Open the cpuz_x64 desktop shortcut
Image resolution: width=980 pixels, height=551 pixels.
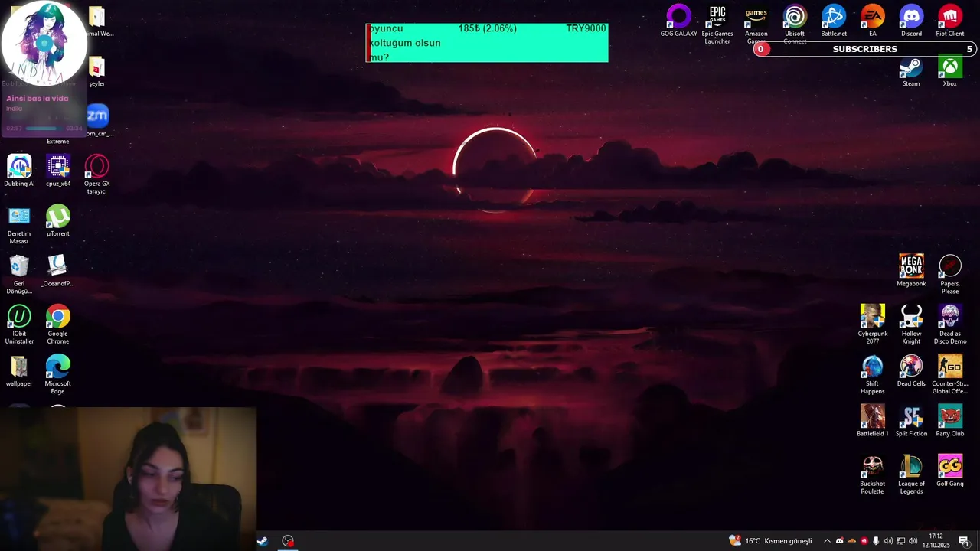pyautogui.click(x=58, y=171)
